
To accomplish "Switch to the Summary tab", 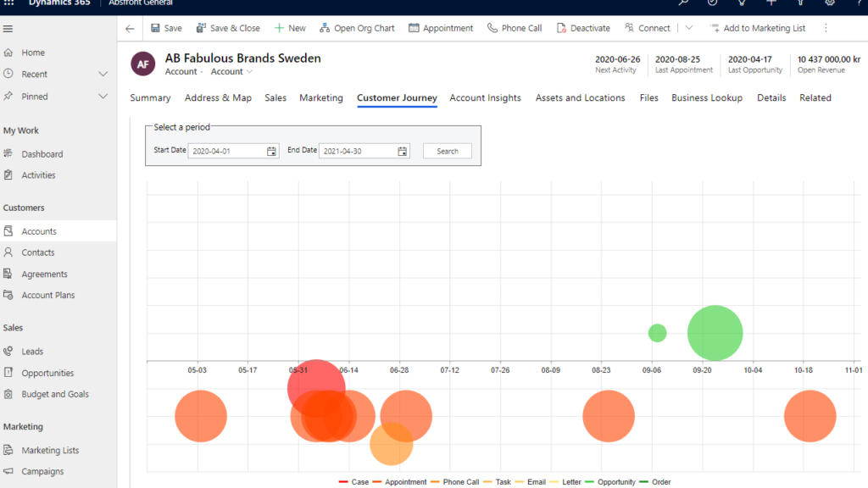I will click(150, 98).
